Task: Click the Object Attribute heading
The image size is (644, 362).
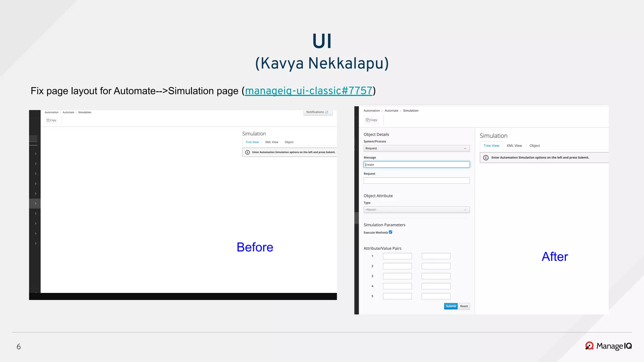Action: [x=378, y=196]
